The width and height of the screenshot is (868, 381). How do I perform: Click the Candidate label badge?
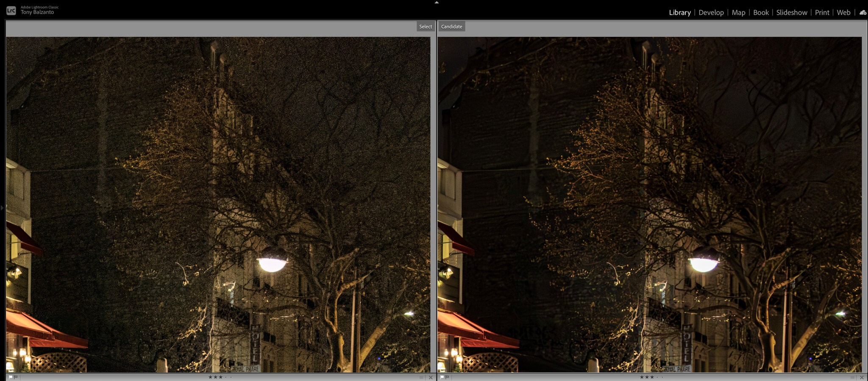[451, 27]
